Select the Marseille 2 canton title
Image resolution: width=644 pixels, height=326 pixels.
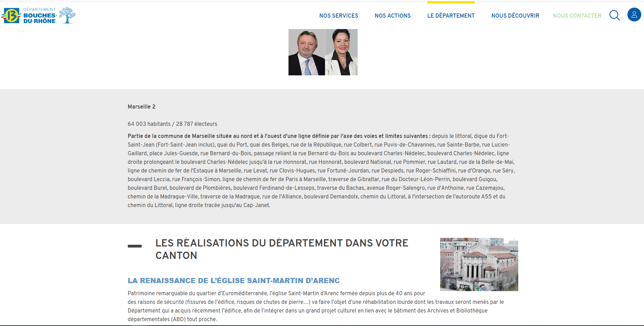point(142,106)
